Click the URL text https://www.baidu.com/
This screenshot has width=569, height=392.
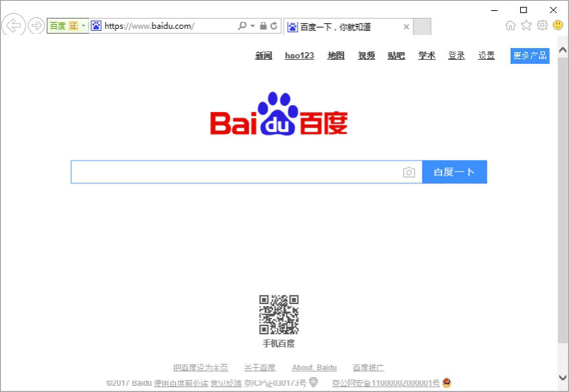click(149, 26)
